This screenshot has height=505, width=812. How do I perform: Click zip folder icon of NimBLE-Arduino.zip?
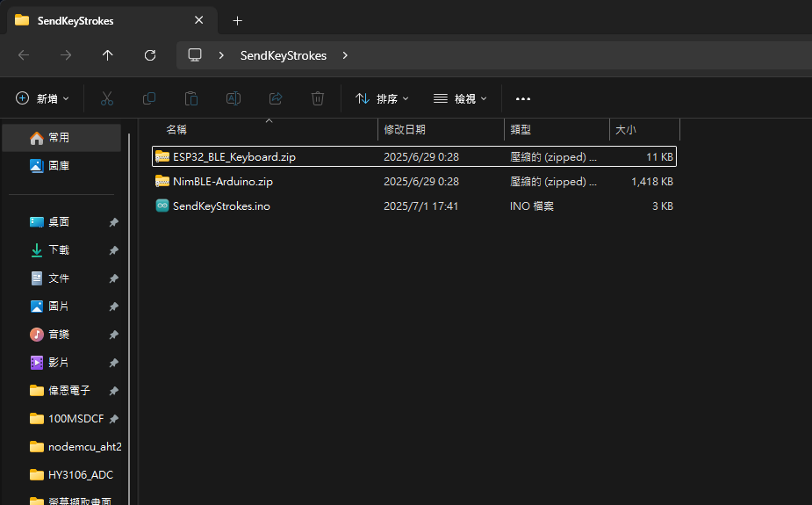pos(162,181)
